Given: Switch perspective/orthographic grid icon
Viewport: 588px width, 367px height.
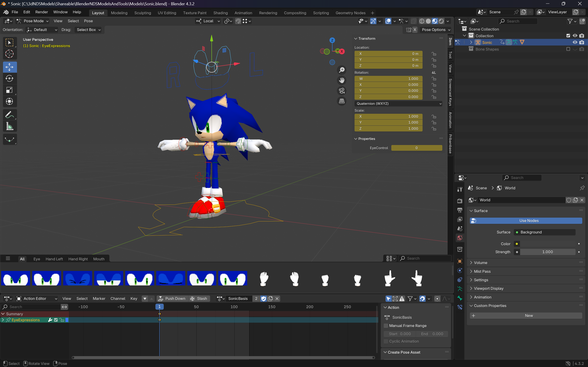Looking at the screenshot, I should (x=342, y=101).
